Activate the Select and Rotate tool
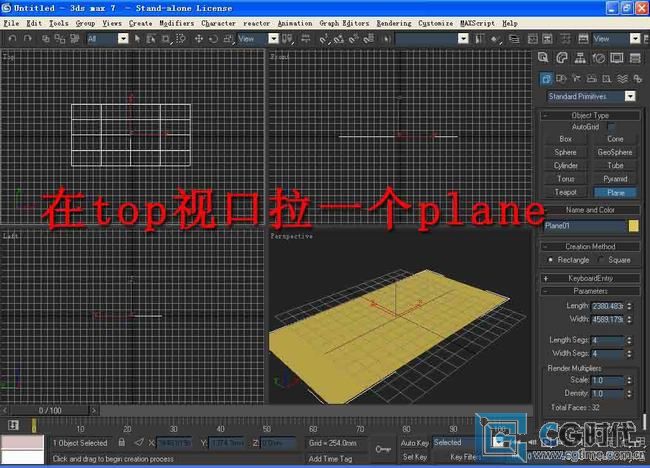This screenshot has height=468, width=650. tap(213, 39)
